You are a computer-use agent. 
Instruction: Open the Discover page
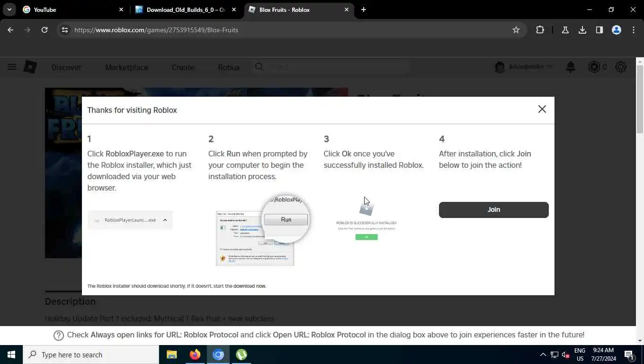(x=66, y=67)
